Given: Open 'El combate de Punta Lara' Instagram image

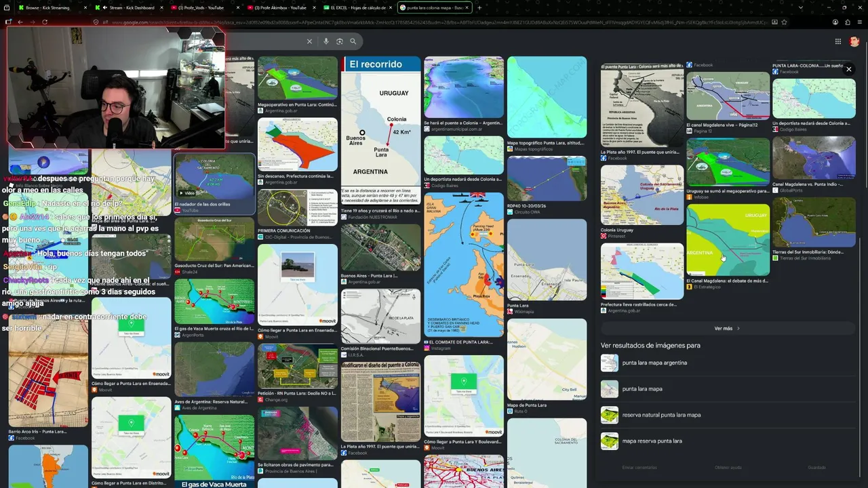Looking at the screenshot, I should (464, 264).
